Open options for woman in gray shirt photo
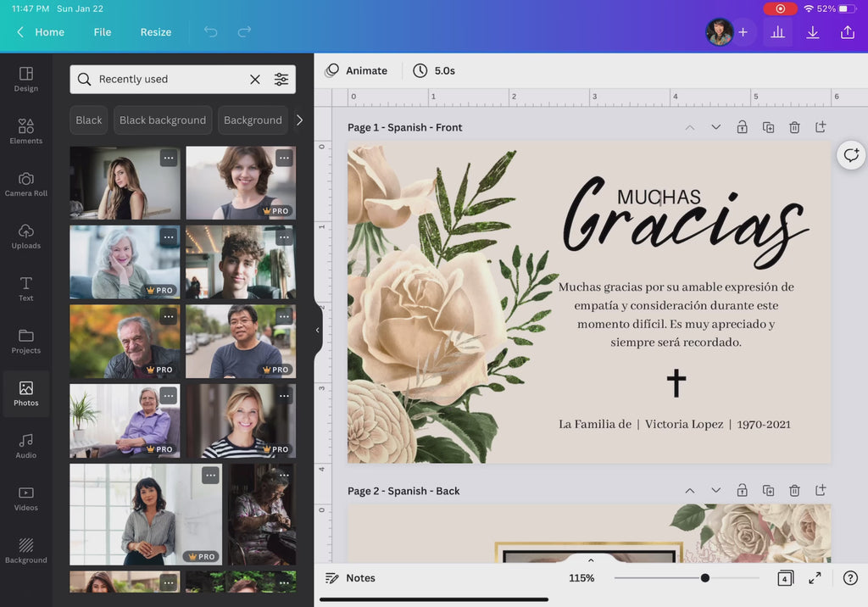Image resolution: width=868 pixels, height=607 pixels. coord(210,476)
